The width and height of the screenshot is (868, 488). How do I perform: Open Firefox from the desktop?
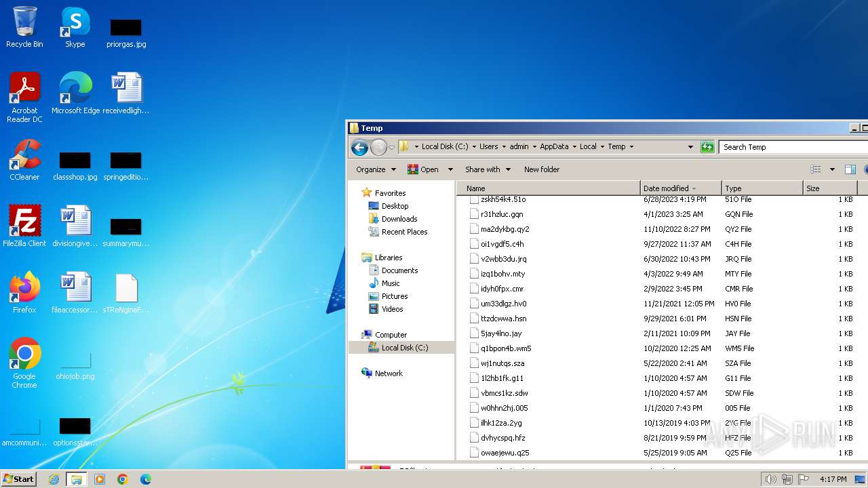coord(24,292)
